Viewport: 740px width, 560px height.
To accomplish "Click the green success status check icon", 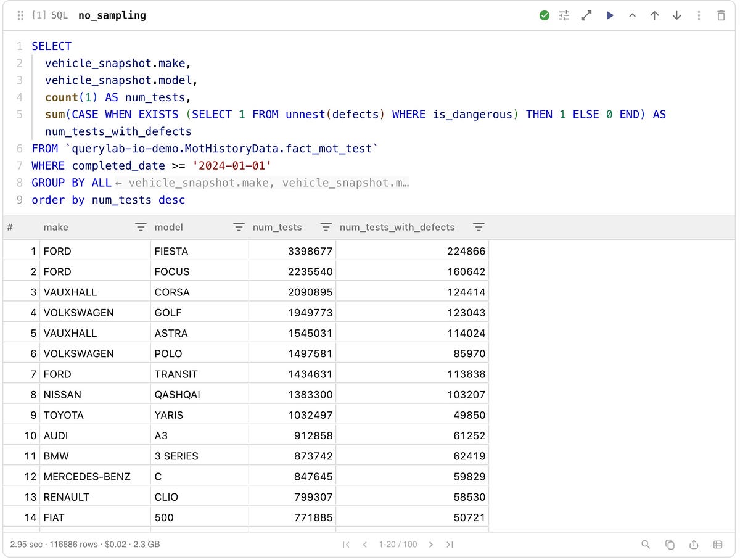I will tap(545, 15).
